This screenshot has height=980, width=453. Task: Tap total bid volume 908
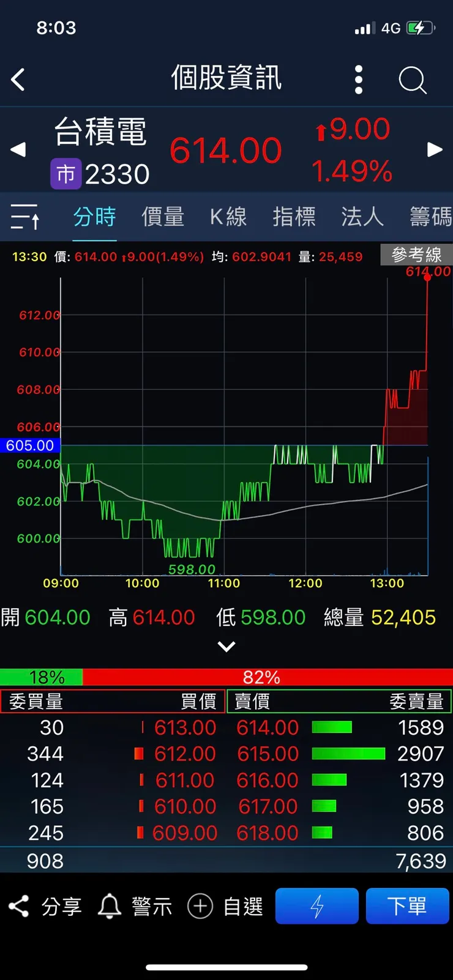click(x=45, y=861)
